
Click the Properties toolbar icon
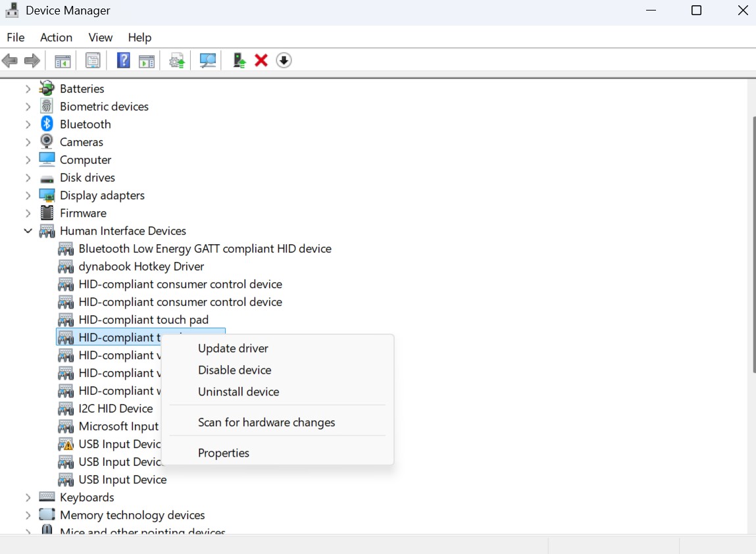coord(93,61)
